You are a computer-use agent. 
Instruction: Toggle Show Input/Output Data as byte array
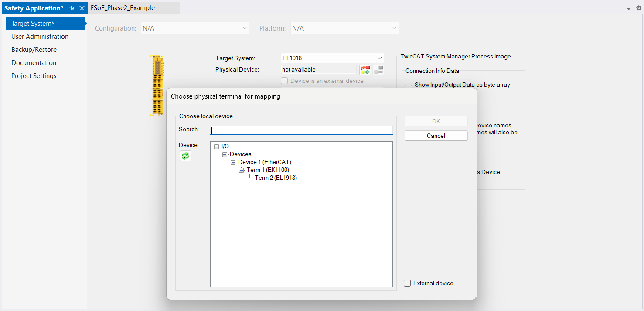409,87
